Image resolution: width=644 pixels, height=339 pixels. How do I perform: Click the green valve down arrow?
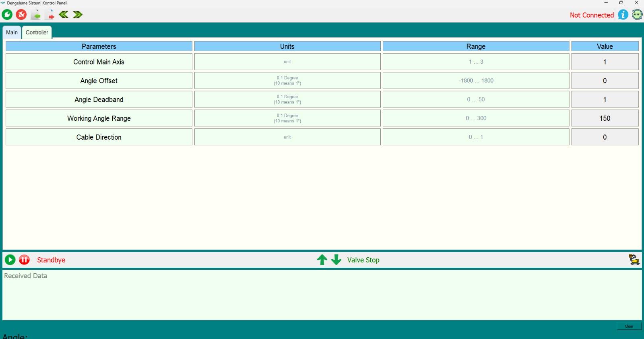click(x=336, y=260)
